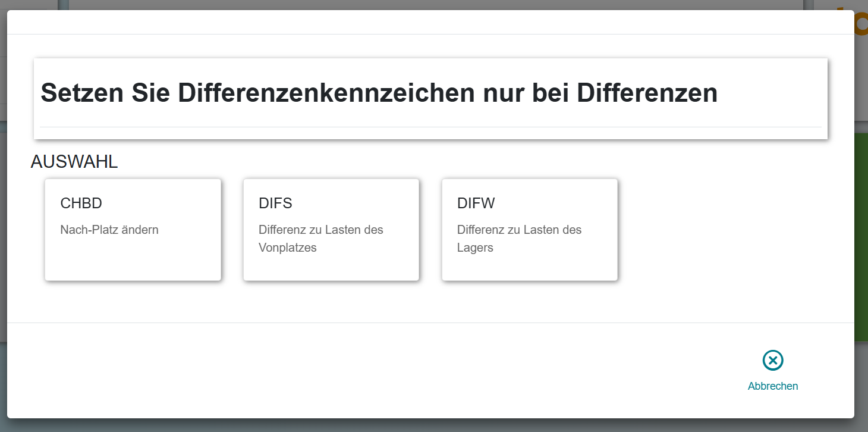
Task: Click the 'Setzen Sie Differenzenkennzeichen' heading
Action: click(x=379, y=93)
